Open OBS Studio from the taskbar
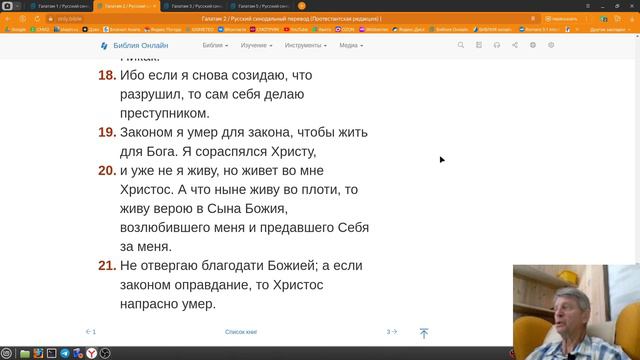 (x=105, y=353)
